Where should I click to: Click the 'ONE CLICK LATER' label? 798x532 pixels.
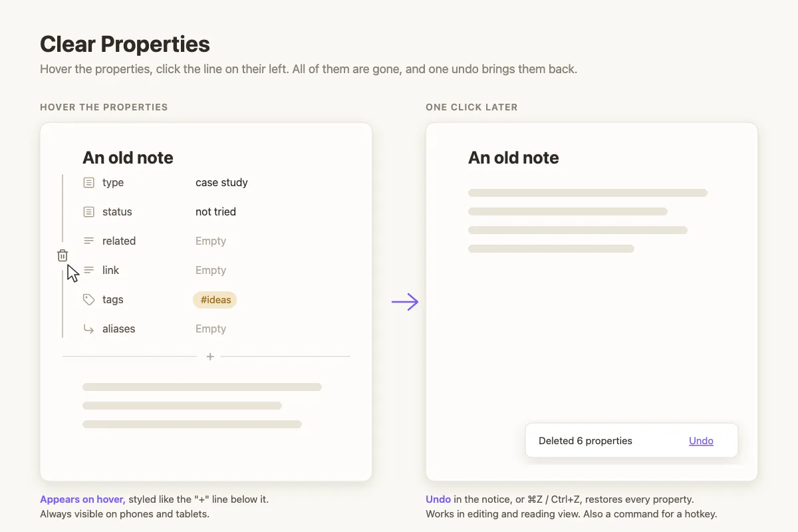click(471, 107)
